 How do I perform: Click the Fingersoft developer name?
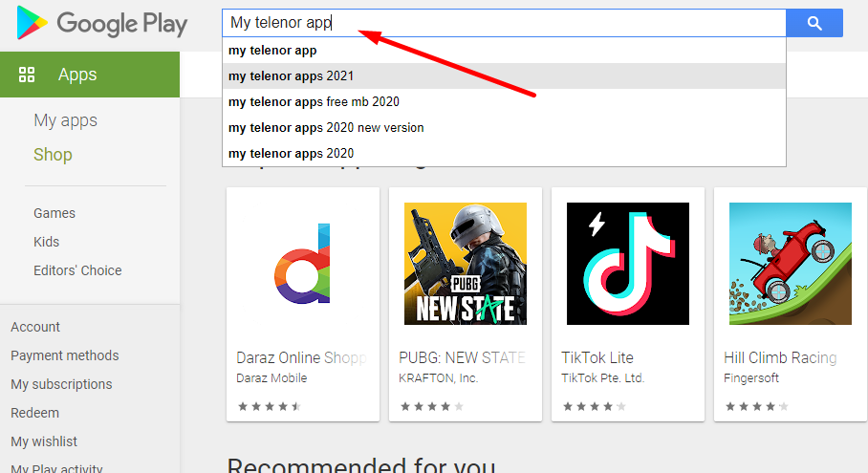(x=751, y=378)
